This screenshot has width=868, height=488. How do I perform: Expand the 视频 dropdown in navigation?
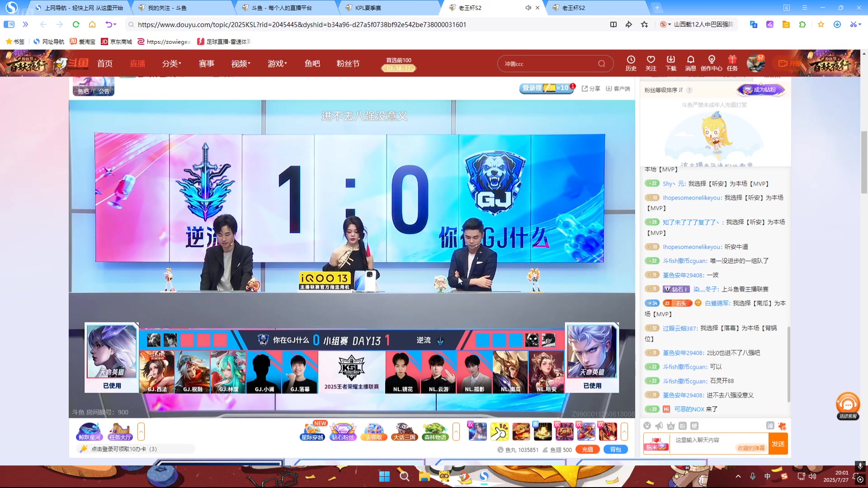[241, 64]
